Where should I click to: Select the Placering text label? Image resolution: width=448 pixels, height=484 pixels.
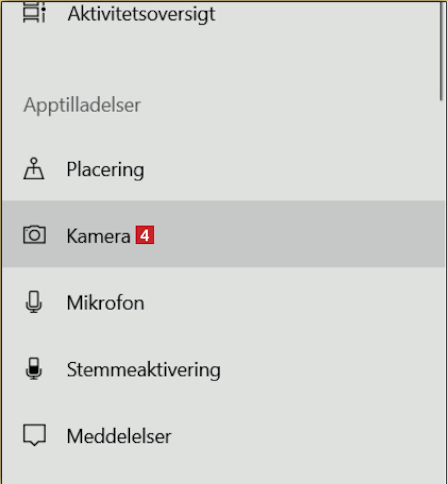pos(105,170)
